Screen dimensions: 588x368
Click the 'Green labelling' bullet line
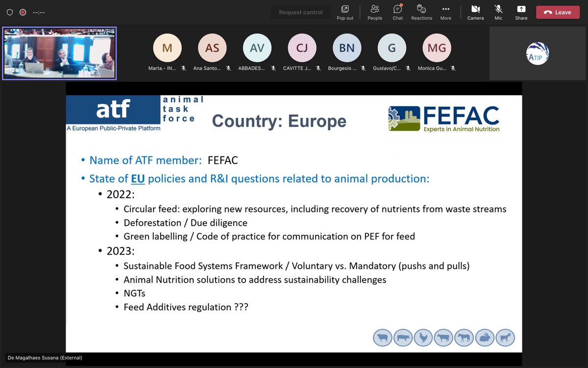click(269, 237)
